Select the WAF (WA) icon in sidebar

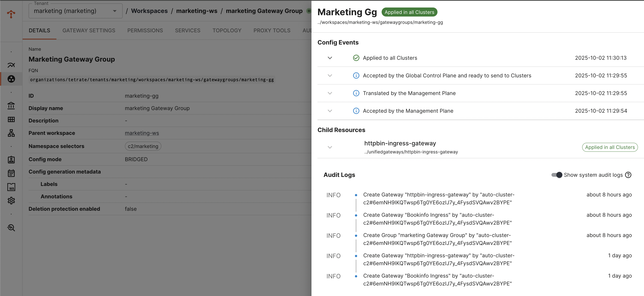(x=11, y=187)
